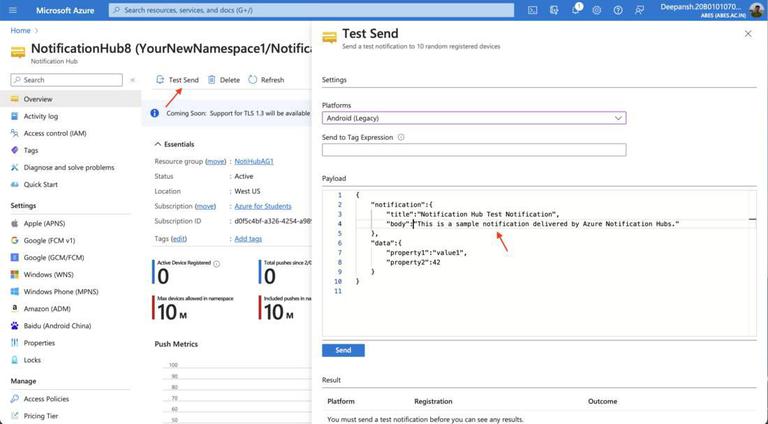This screenshot has width=768, height=424.
Task: Click the Properties icon in sidebar
Action: 15,343
